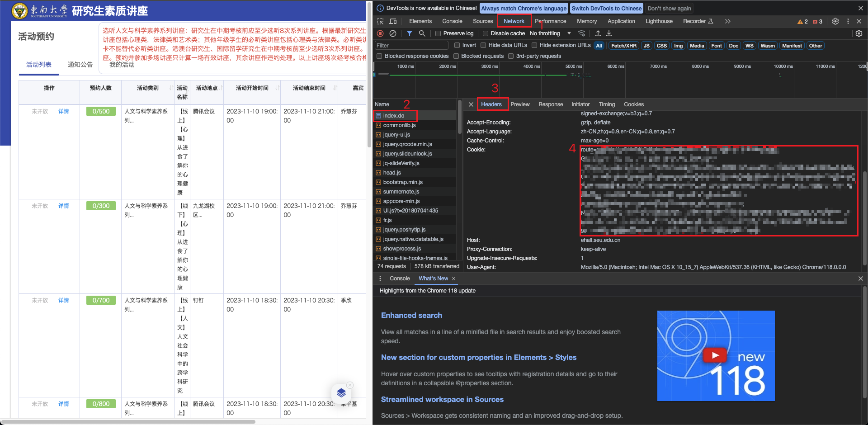This screenshot has width=868, height=425.
Task: Expand more DevTools tabs chevron
Action: click(x=727, y=21)
